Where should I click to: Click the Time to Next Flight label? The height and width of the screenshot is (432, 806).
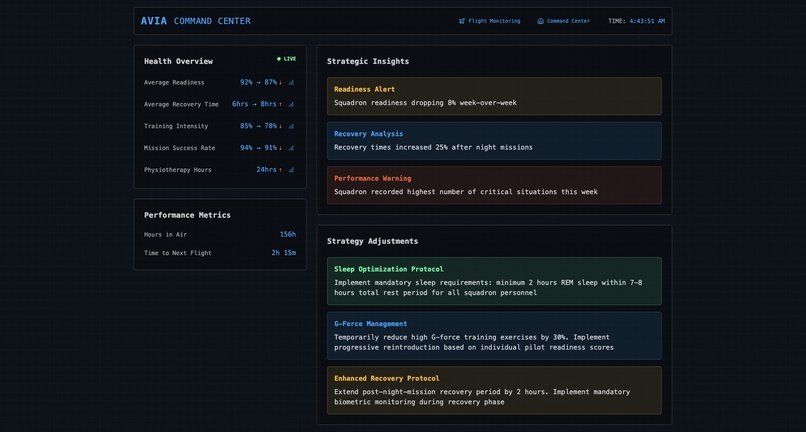178,253
